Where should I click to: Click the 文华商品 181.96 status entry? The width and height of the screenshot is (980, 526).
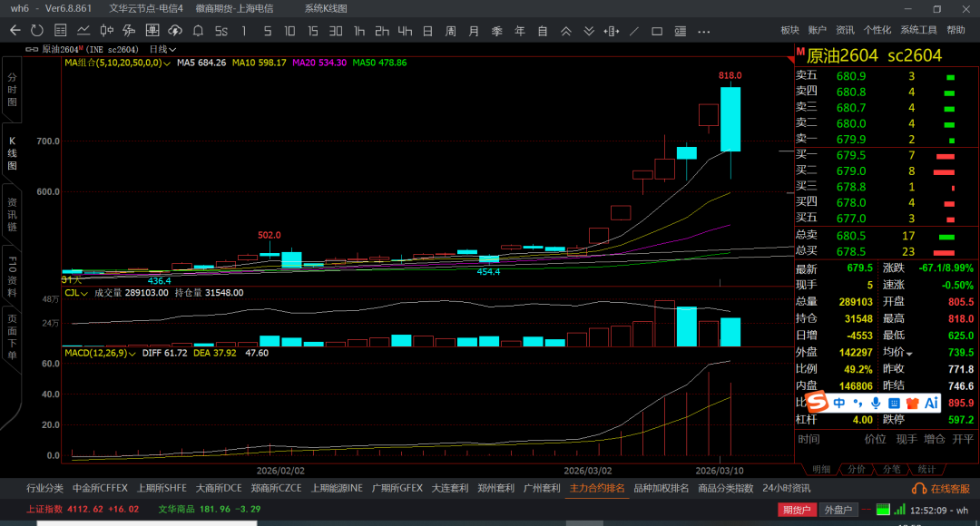(209, 510)
